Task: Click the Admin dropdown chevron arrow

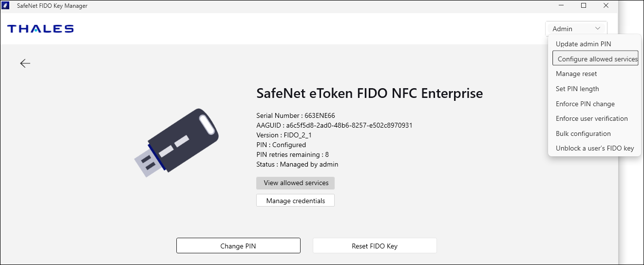Action: 598,28
